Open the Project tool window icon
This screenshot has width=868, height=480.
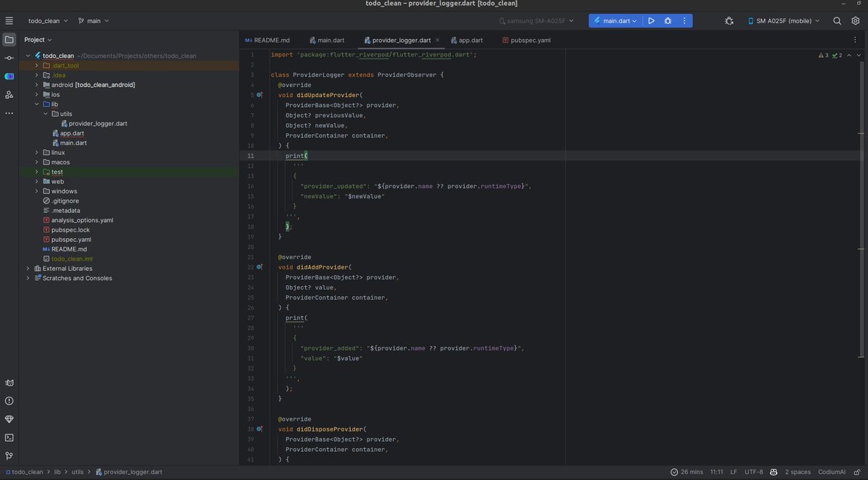[9, 40]
